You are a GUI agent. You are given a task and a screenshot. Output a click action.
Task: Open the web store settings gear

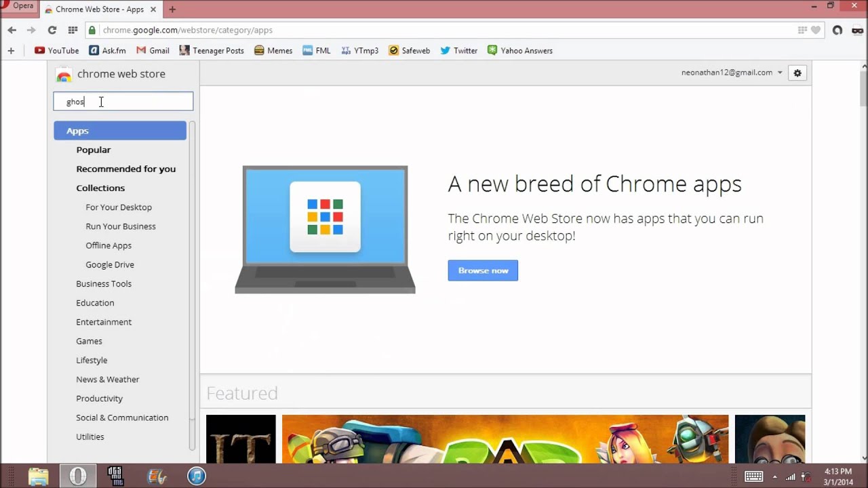[797, 73]
